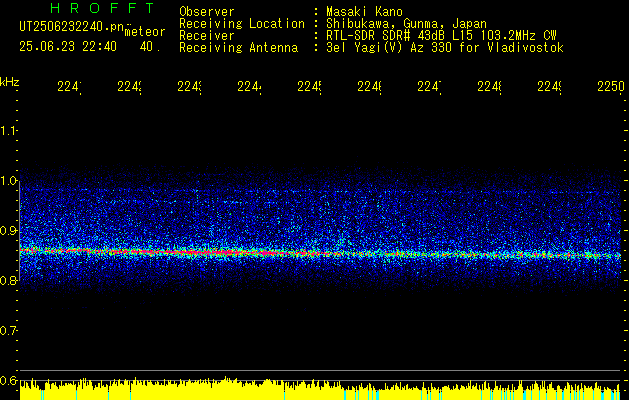Screen dimensions: 629x400
Task: Click the date stamp 25.06.23 22:40
Action: pyautogui.click(x=68, y=47)
